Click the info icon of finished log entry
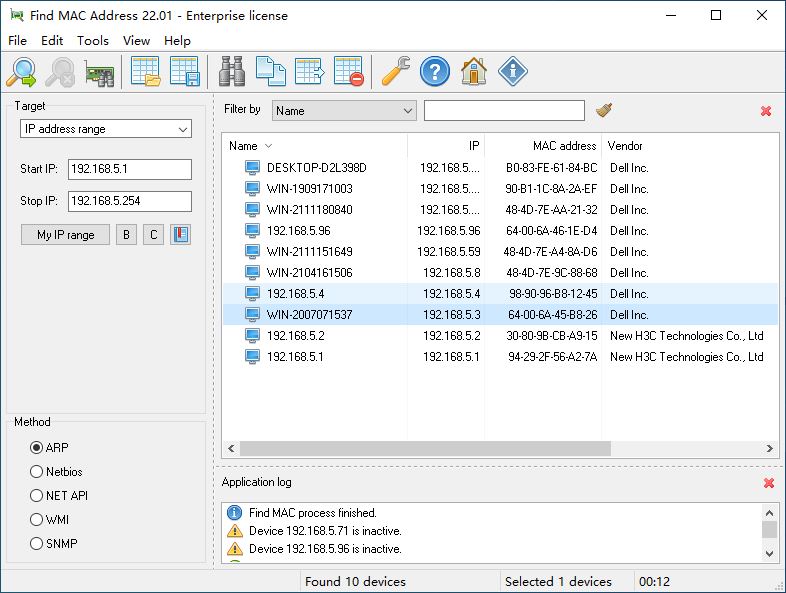Image resolution: width=786 pixels, height=593 pixels. [x=235, y=512]
